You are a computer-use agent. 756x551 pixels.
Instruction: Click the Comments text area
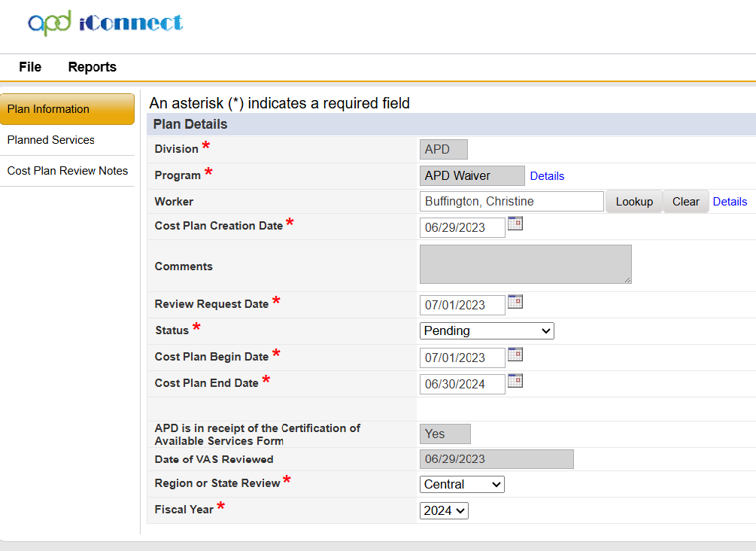point(526,264)
